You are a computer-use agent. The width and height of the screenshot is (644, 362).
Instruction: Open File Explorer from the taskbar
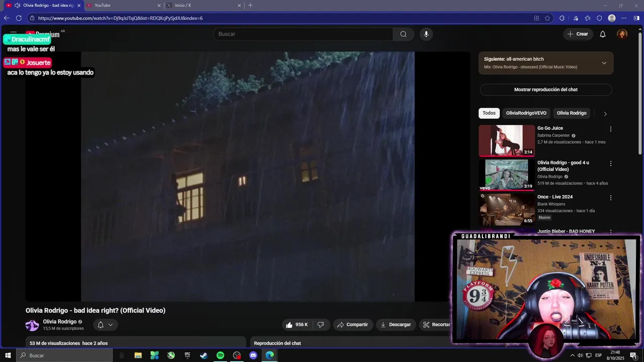[x=138, y=355]
